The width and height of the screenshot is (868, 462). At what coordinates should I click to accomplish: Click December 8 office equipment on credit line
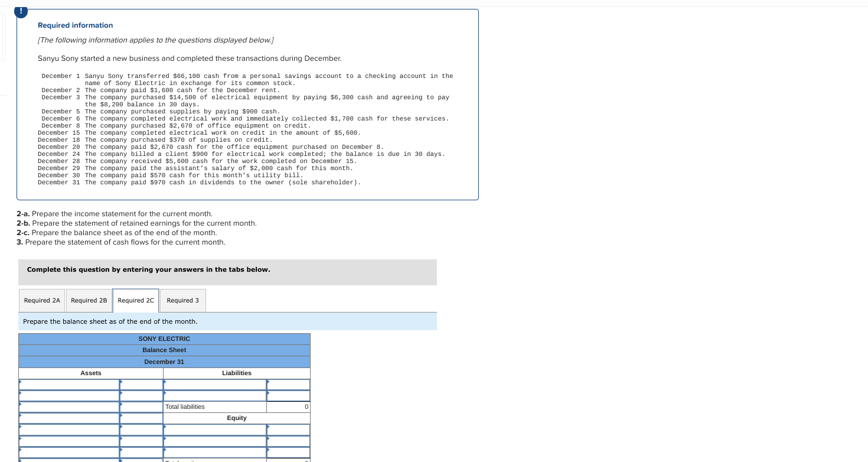(176, 126)
